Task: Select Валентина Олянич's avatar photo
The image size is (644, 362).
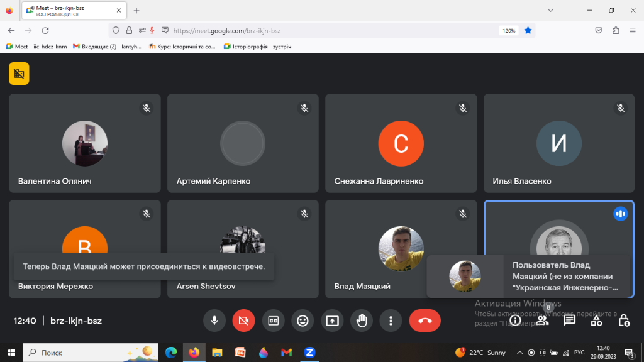Action: [x=85, y=143]
